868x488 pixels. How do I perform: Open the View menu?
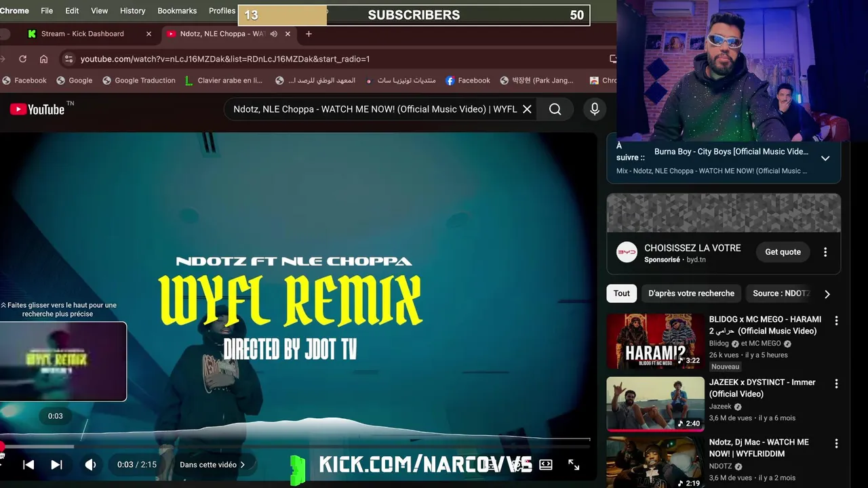click(100, 11)
